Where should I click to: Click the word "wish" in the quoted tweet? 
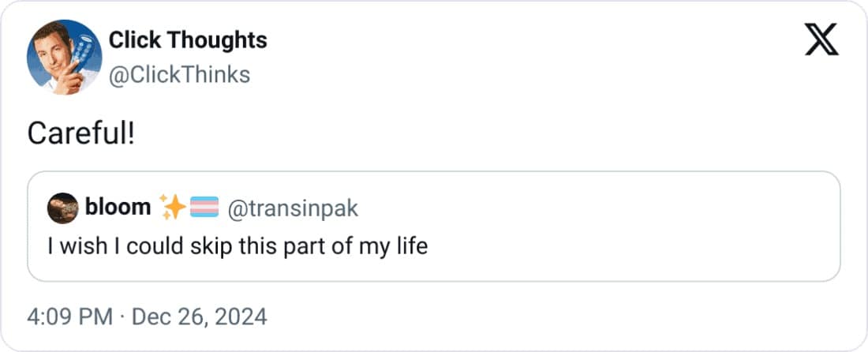click(79, 246)
